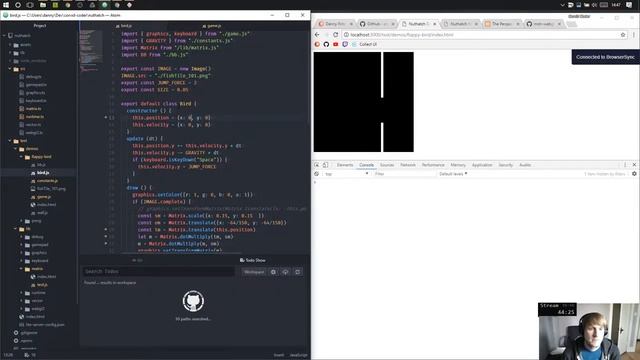The height and width of the screenshot is (360, 640).
Task: Click the Workspace scope button in Todo panel
Action: click(254, 272)
